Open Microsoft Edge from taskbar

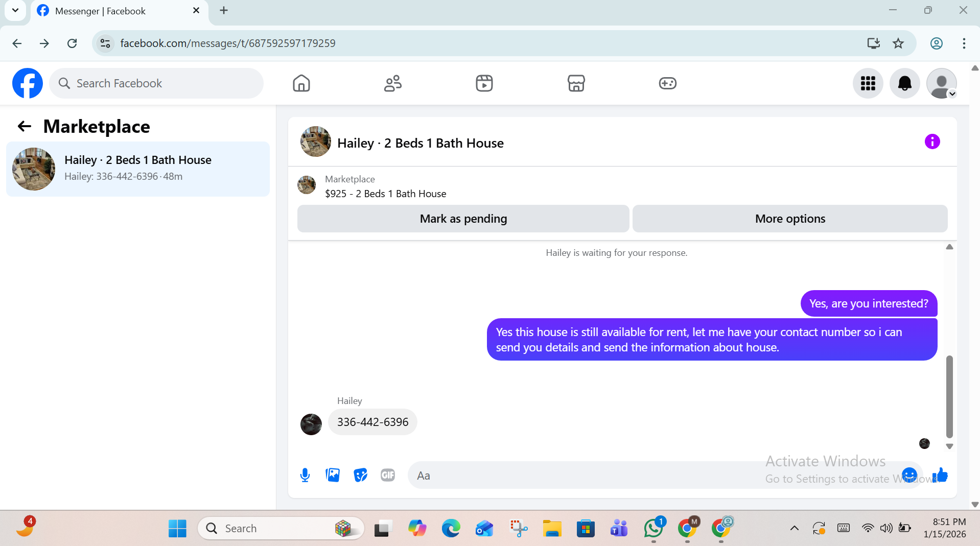click(451, 529)
